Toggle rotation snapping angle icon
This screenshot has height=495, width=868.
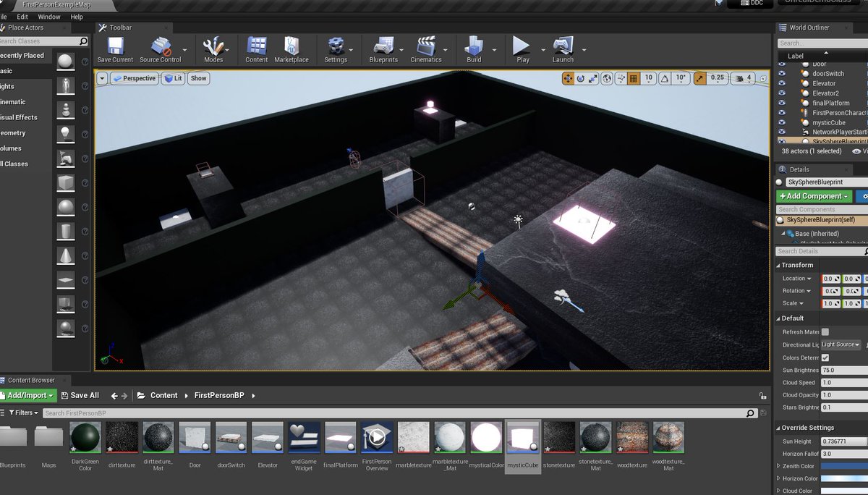click(663, 78)
